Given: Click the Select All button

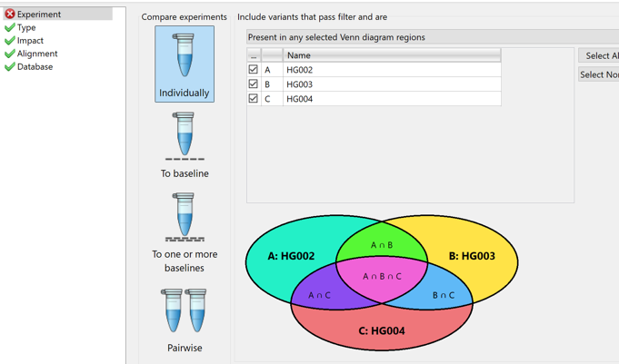Looking at the screenshot, I should click(x=599, y=55).
